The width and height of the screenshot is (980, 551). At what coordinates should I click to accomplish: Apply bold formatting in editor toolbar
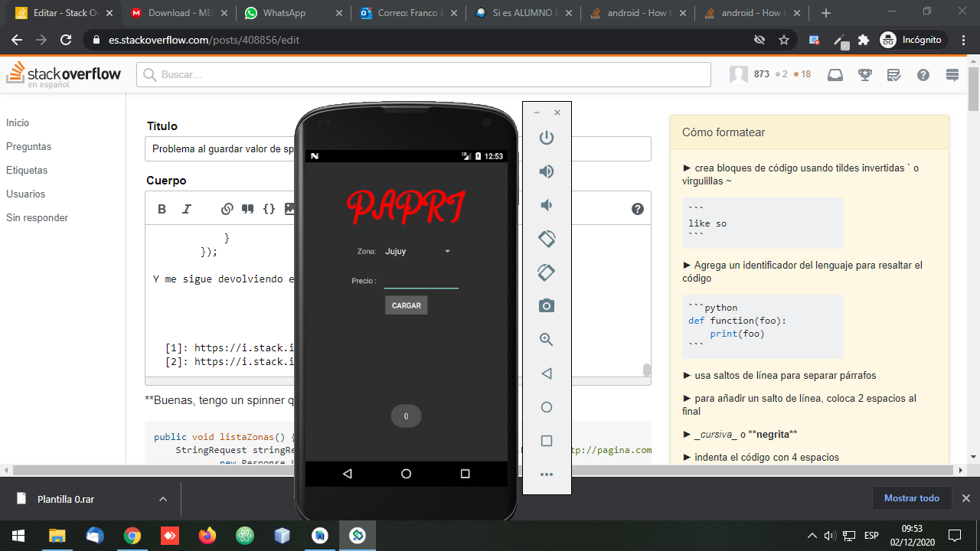pyautogui.click(x=162, y=209)
